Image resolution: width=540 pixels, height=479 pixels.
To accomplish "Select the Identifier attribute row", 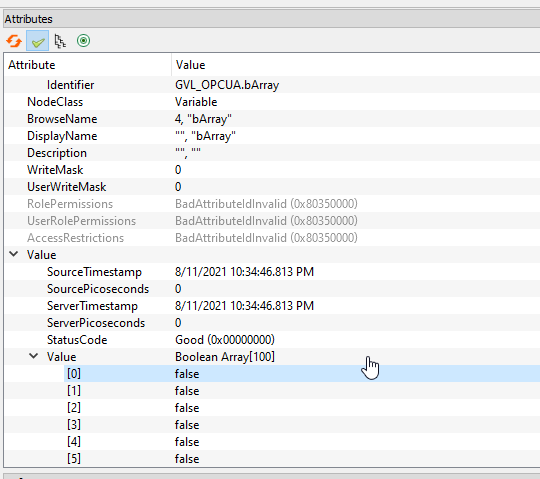I will 272,85.
